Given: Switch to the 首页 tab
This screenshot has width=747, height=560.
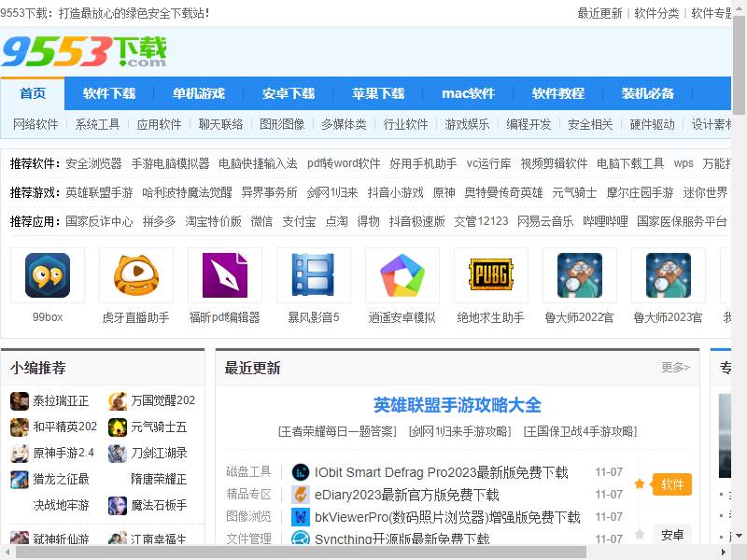Looking at the screenshot, I should tap(33, 93).
